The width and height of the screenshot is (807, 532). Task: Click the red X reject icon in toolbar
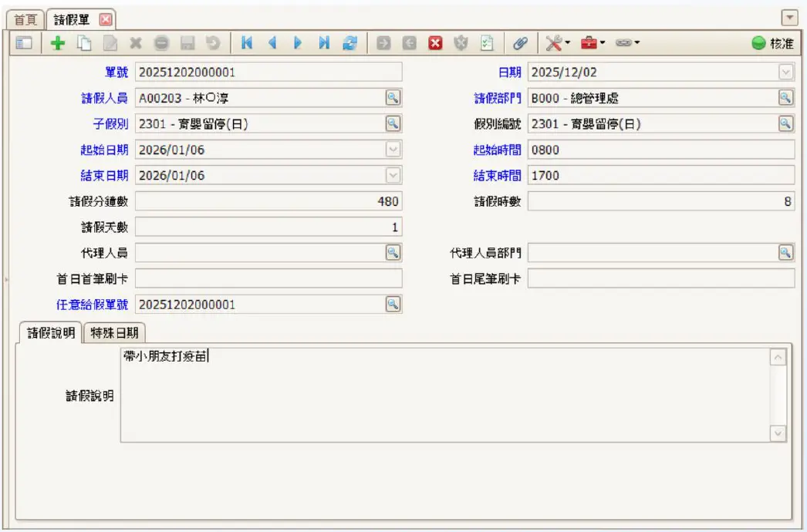click(435, 44)
